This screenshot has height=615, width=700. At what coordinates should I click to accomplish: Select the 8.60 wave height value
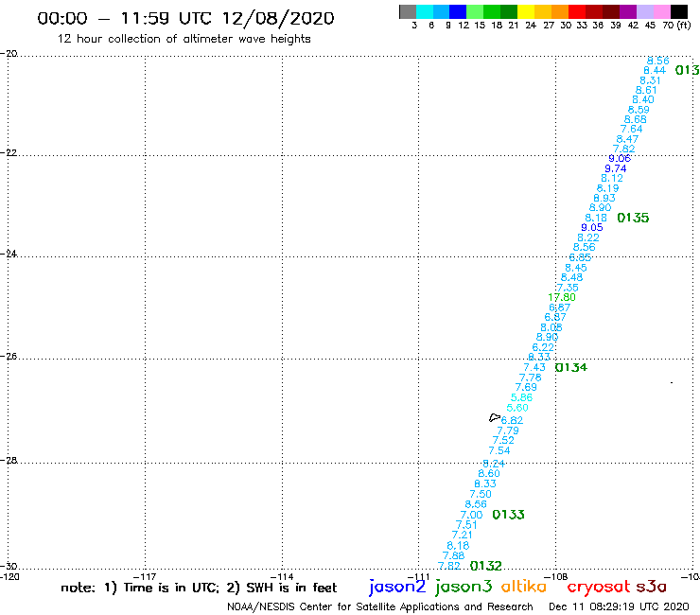click(489, 473)
